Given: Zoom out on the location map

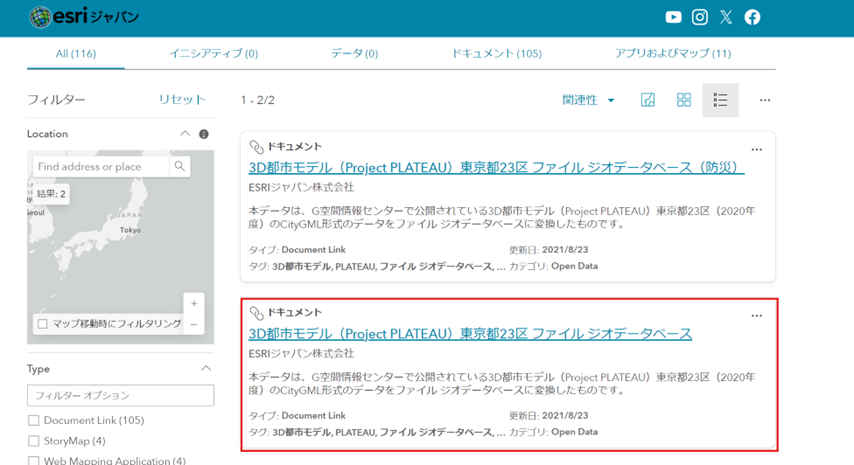Looking at the screenshot, I should point(194,325).
